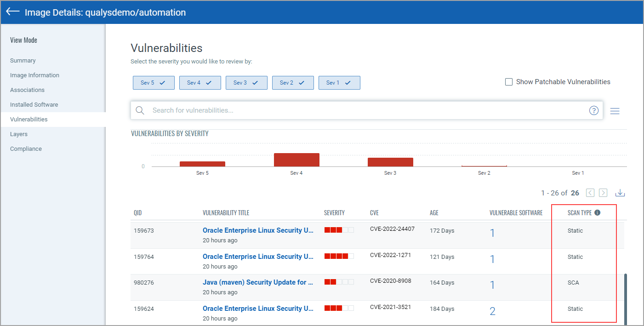Click Scan Type info icon

(x=597, y=213)
